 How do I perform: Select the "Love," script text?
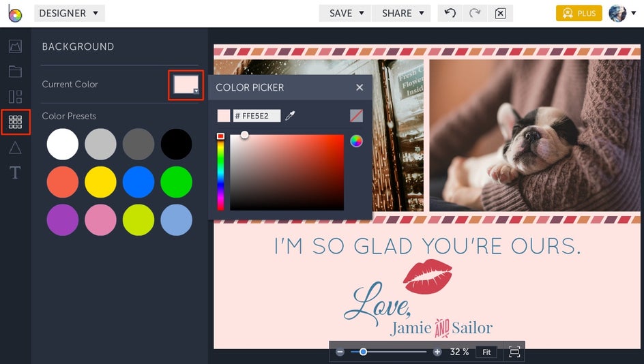tap(377, 305)
